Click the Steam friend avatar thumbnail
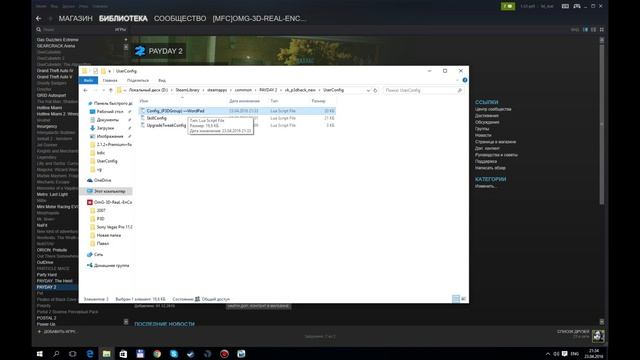This screenshot has width=640, height=360. 598,336
